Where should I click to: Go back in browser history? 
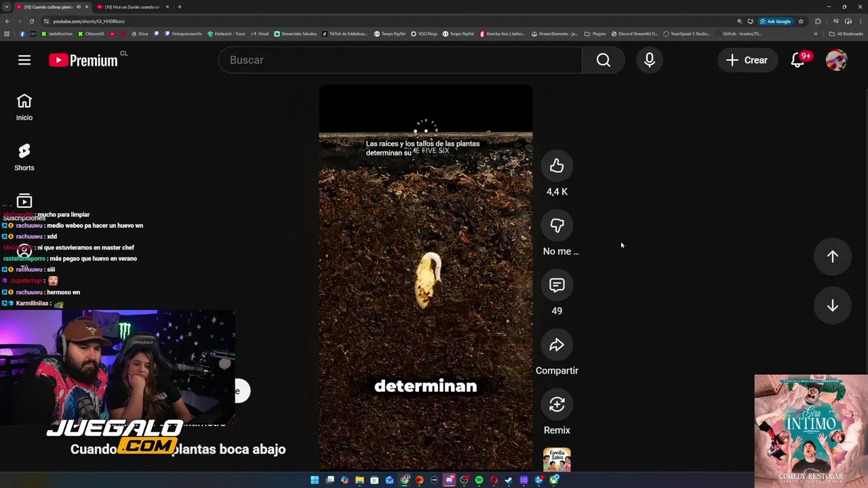pos(7,21)
